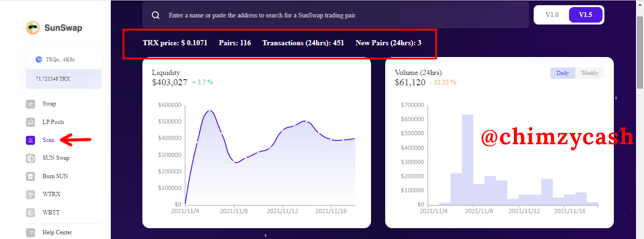Click the WBTT icon in the sidebar
This screenshot has width=644, height=239.
(31, 213)
